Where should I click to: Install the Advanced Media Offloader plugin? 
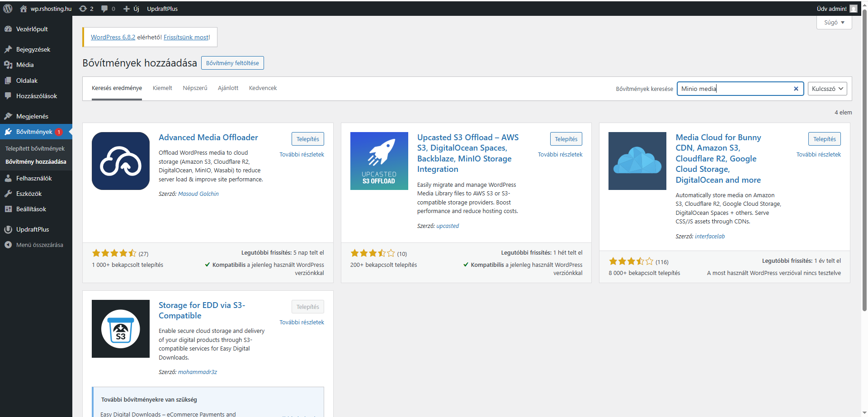307,139
